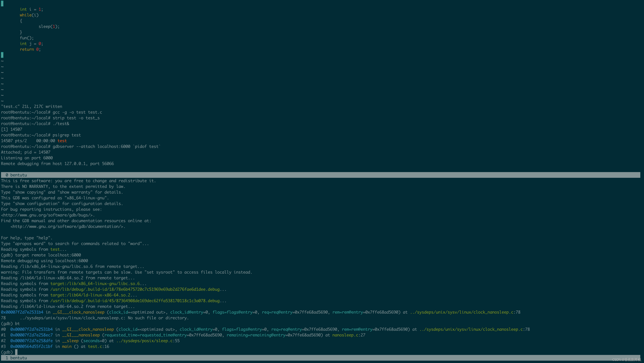
Task: Click the libc.so.6 target path text
Action: pos(95,284)
